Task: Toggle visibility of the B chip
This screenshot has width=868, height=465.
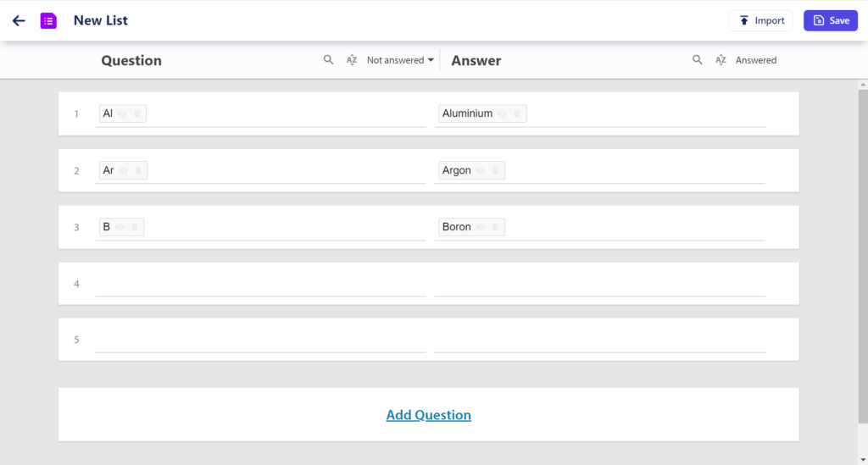Action: click(x=120, y=227)
